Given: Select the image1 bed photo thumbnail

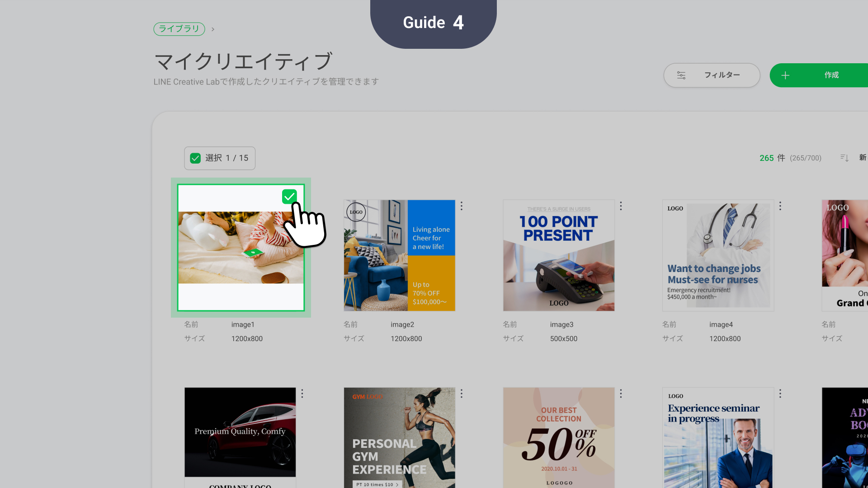Looking at the screenshot, I should pyautogui.click(x=241, y=248).
